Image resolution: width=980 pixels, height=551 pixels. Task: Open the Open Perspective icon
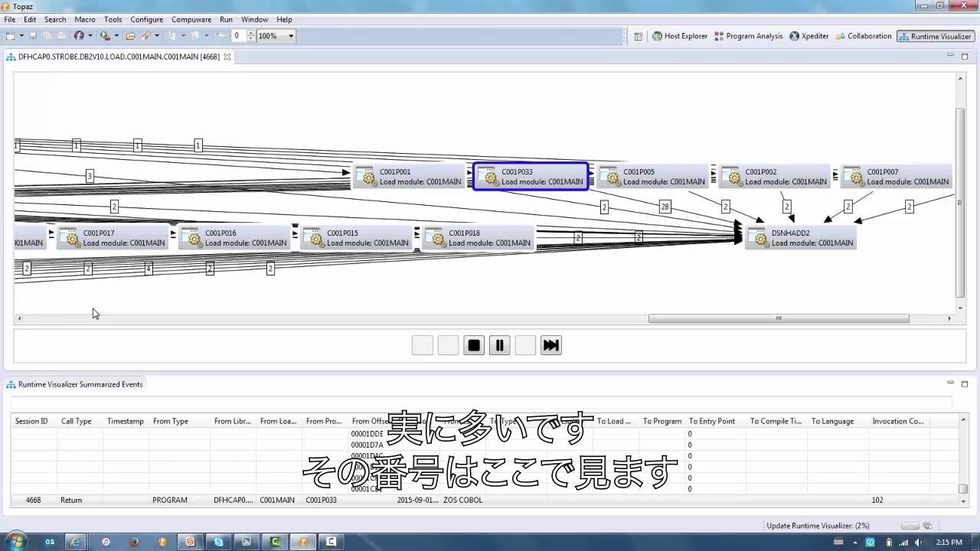point(639,36)
